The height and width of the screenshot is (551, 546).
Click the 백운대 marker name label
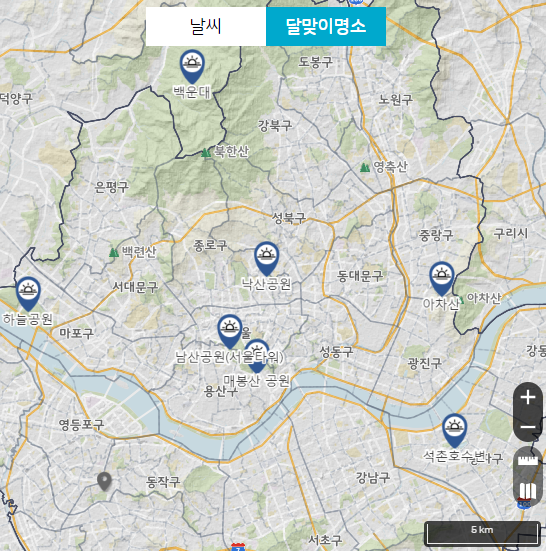192,92
